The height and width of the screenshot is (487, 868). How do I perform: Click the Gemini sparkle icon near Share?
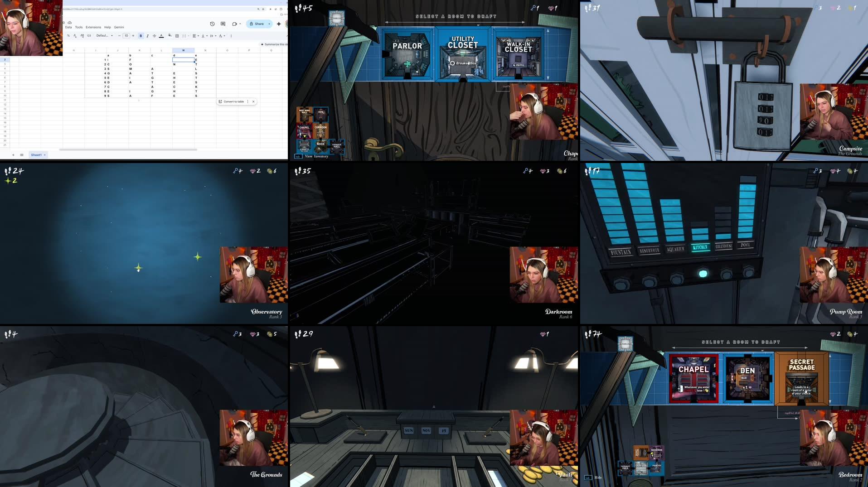click(x=279, y=24)
